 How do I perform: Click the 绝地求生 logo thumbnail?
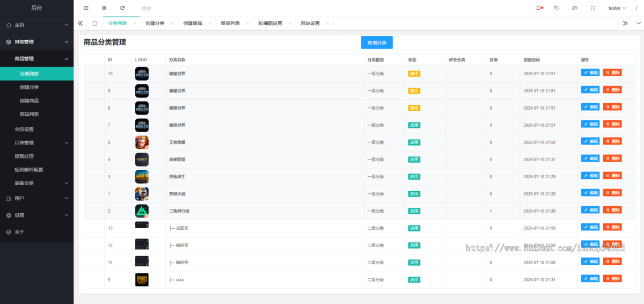[142, 177]
